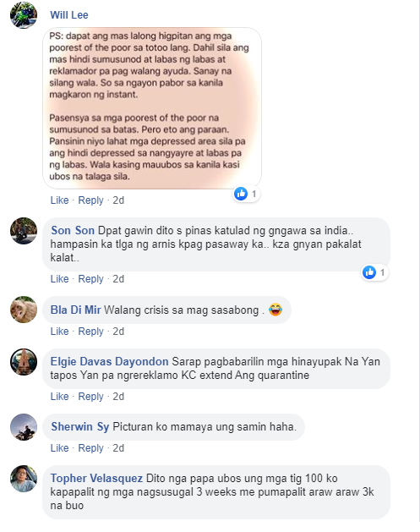Click the laughing emoji in Bla Di Mir's comment
The width and height of the screenshot is (420, 532).
tap(275, 310)
